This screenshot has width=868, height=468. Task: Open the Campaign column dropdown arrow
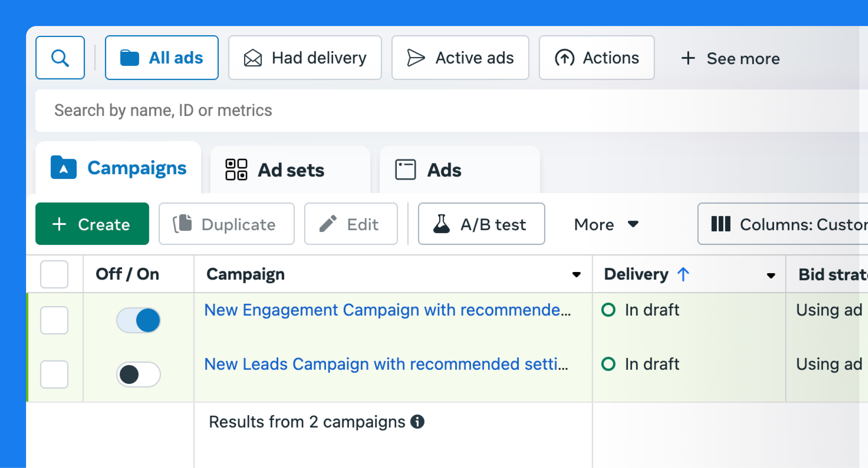tap(577, 275)
